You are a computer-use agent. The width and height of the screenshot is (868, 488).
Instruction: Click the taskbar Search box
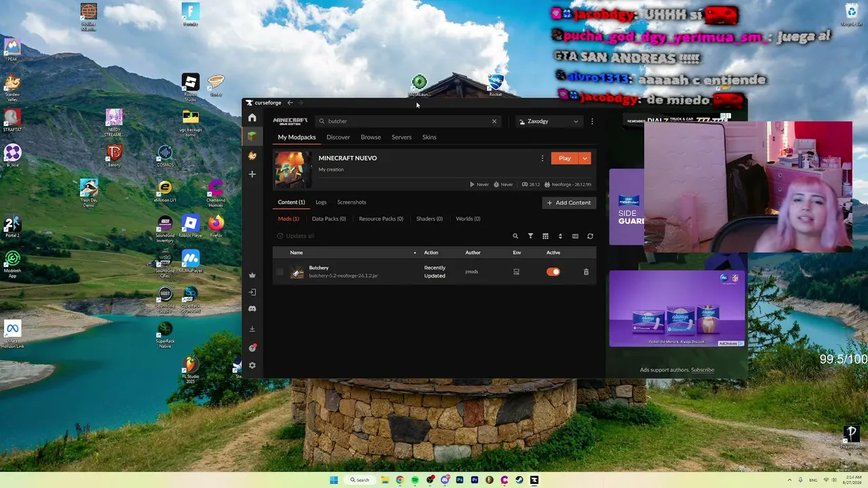point(360,480)
